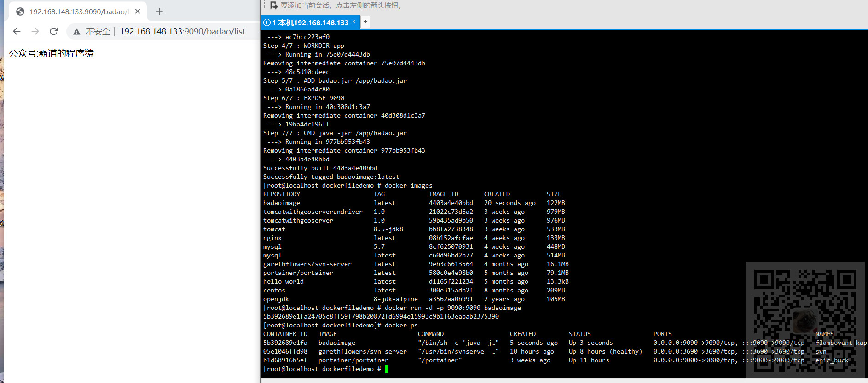Viewport: 868px width, 383px height.
Task: Click the globe favicon on browser tab
Action: (20, 11)
